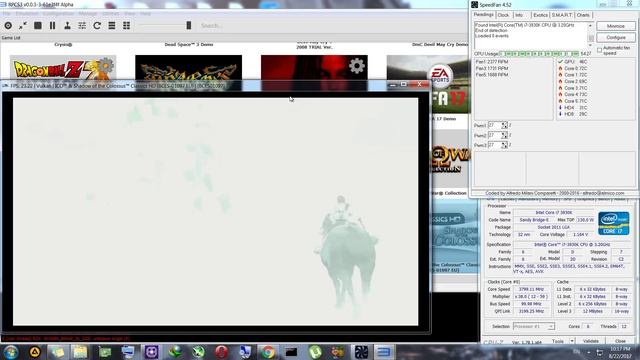Click the Configure button in SpeedFan
The height and width of the screenshot is (360, 640).
pos(616,38)
